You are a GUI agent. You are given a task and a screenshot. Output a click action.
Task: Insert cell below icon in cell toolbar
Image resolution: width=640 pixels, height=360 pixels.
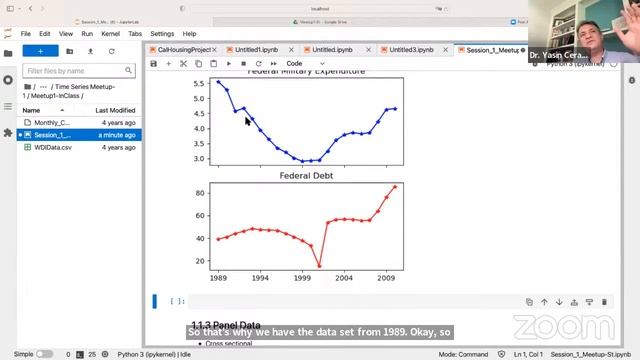(589, 302)
